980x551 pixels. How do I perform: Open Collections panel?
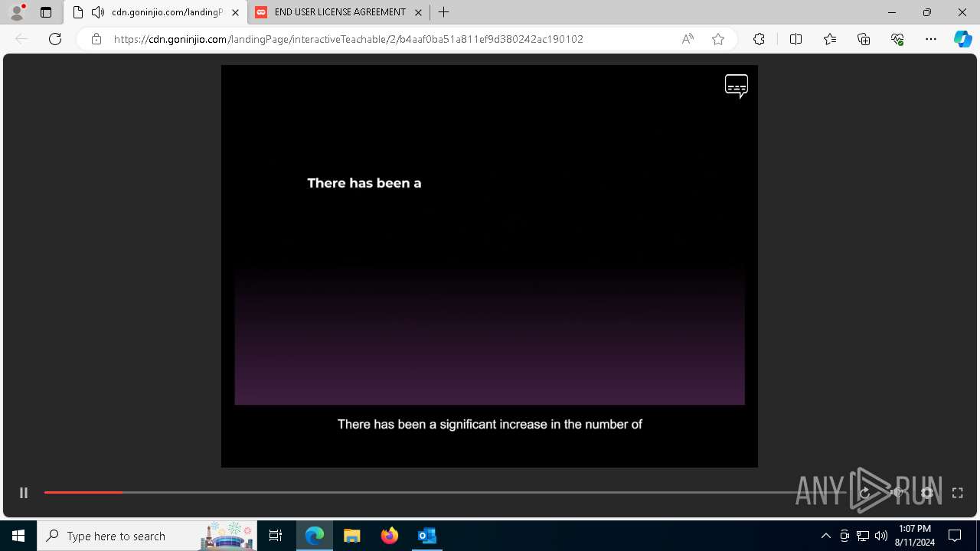[x=864, y=39]
